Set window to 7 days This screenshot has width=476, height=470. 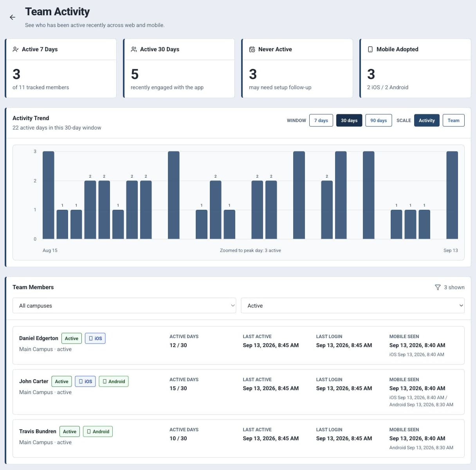[x=321, y=121]
